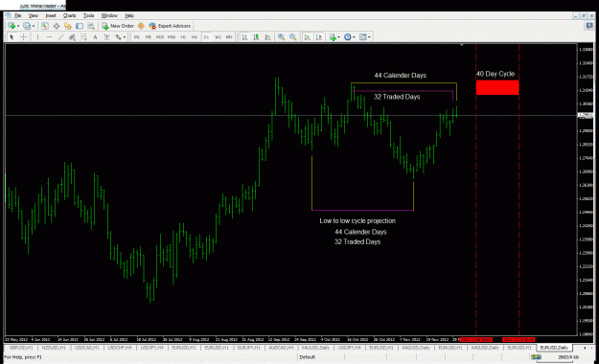Viewport: 599px width, 364px height.
Task: Open the File menu
Action: 17,15
